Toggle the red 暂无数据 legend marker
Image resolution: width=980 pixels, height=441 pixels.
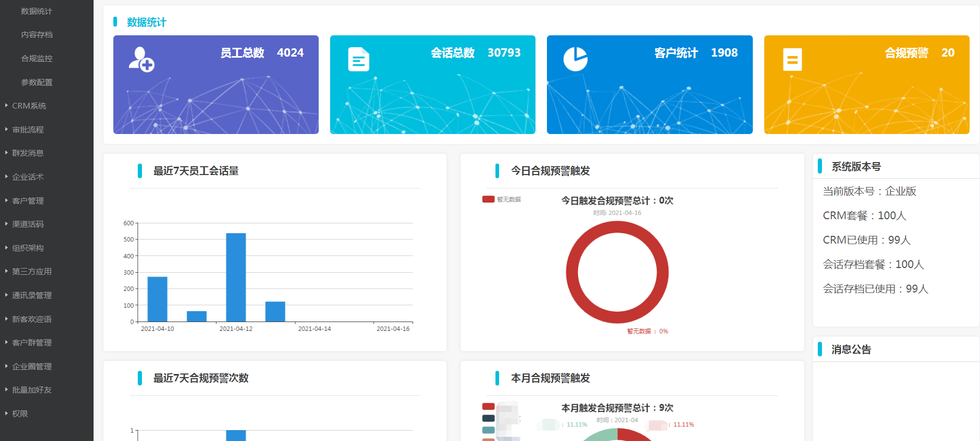[x=488, y=199]
